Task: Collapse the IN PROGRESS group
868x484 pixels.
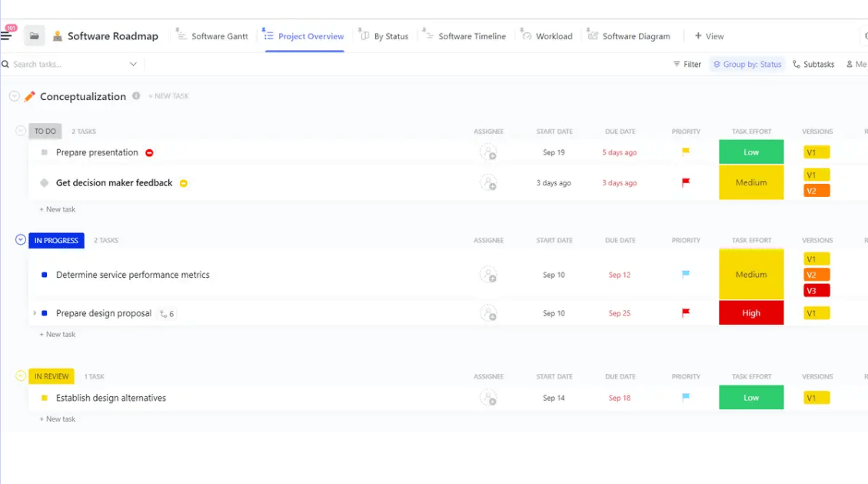Action: tap(21, 240)
